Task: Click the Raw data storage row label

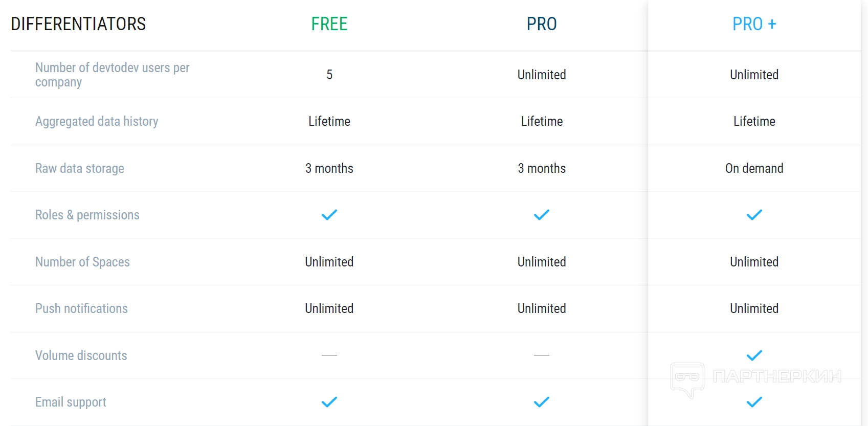Action: (80, 168)
